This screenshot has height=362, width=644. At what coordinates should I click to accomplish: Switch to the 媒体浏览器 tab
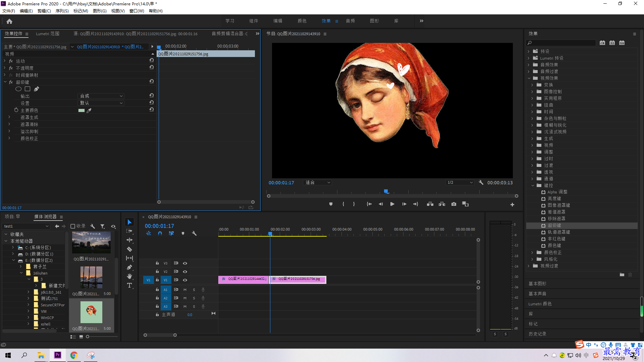(x=45, y=217)
